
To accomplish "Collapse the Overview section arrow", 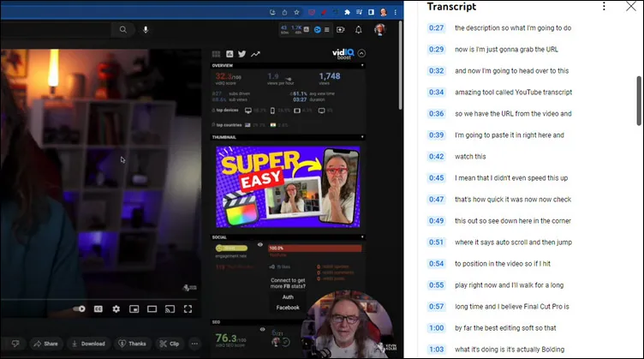I will click(x=362, y=65).
